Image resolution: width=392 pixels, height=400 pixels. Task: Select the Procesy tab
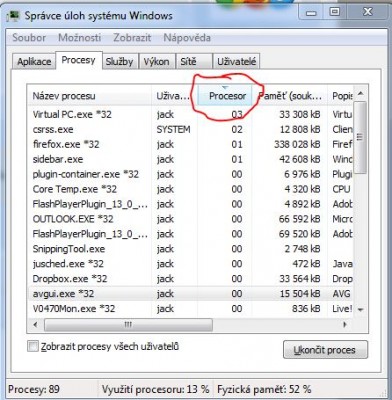[x=79, y=60]
